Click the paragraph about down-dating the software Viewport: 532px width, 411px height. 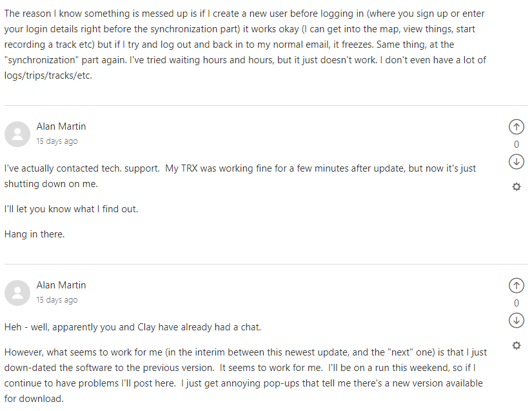coord(245,376)
